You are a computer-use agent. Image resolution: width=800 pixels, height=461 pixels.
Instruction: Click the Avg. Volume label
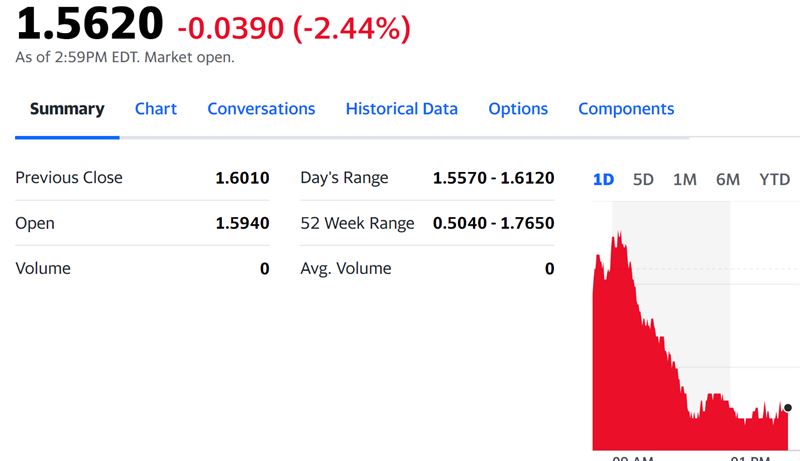346,268
